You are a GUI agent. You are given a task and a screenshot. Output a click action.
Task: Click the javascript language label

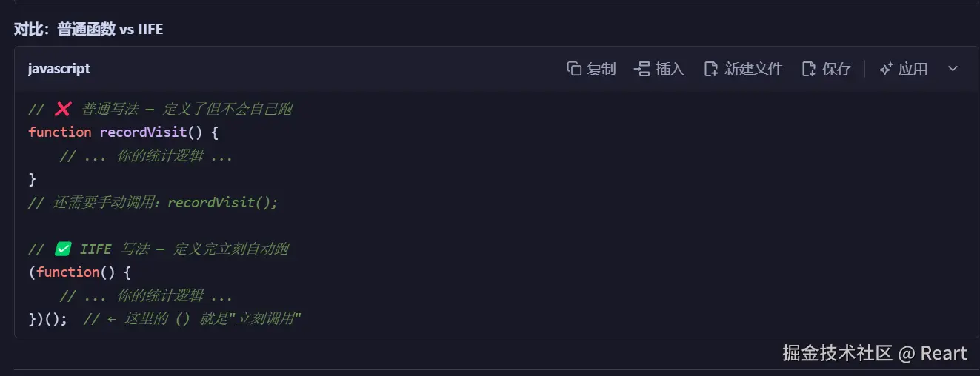tap(59, 69)
